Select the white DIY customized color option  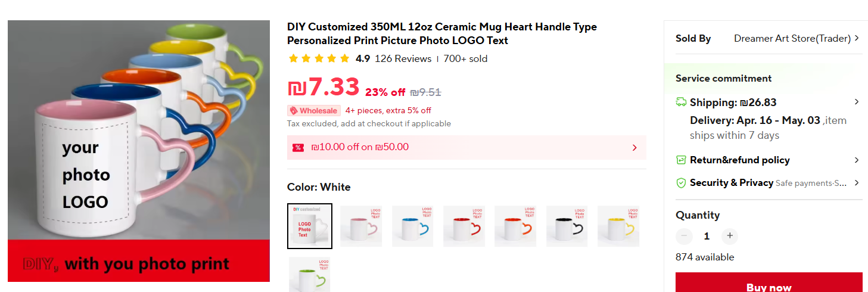click(310, 226)
